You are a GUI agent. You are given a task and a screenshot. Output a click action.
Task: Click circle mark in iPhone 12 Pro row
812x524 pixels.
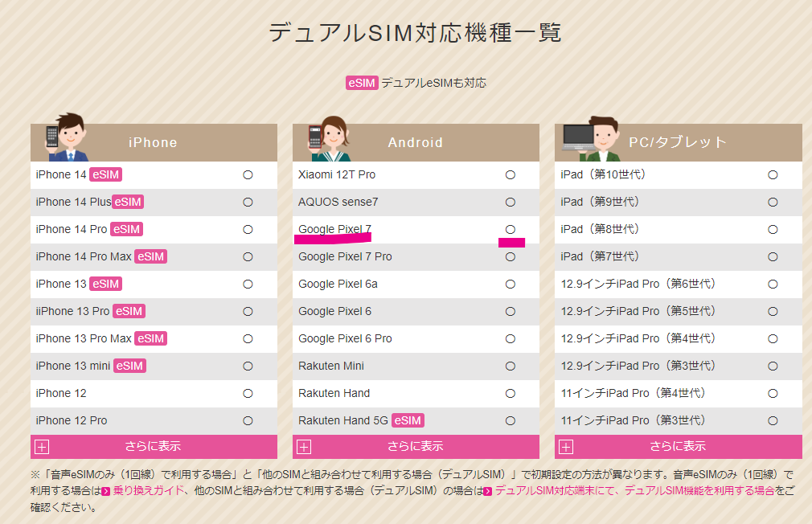coord(248,421)
